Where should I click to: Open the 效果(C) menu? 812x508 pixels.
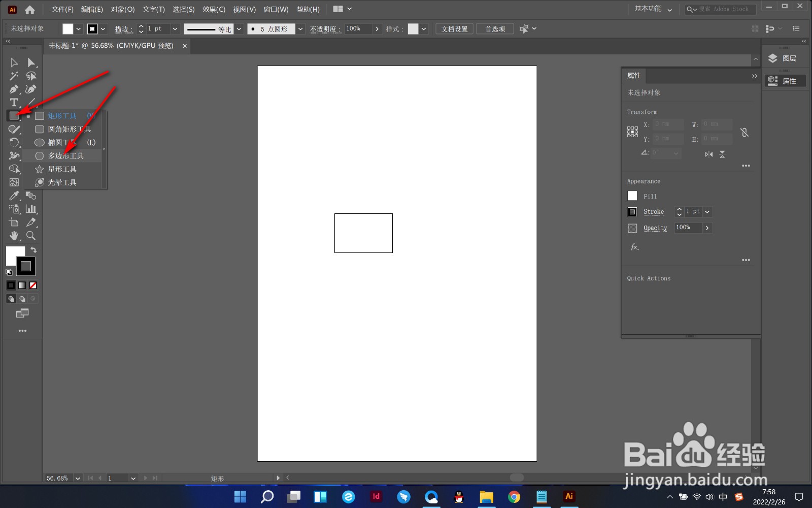(214, 9)
